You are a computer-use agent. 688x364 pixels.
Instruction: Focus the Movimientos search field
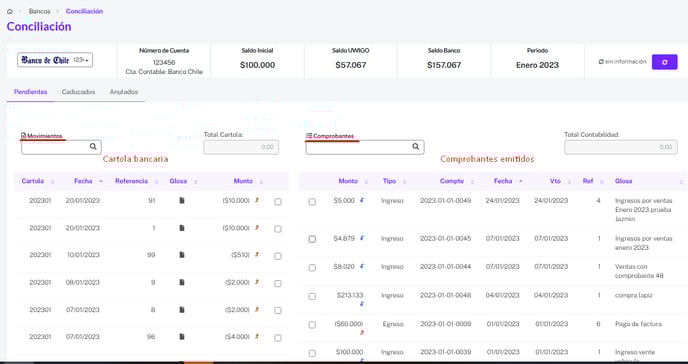[x=61, y=147]
